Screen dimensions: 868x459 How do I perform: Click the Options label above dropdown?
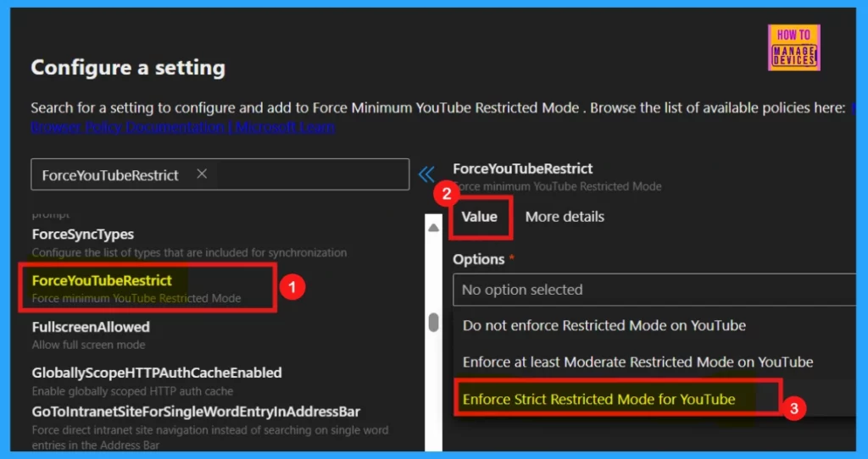click(x=479, y=259)
